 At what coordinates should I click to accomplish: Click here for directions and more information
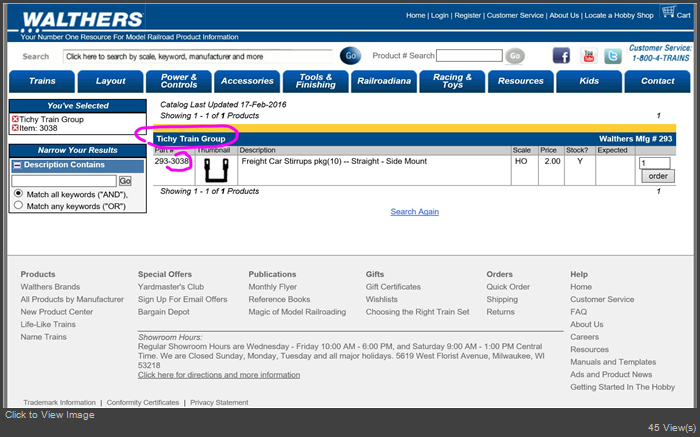[x=219, y=375]
